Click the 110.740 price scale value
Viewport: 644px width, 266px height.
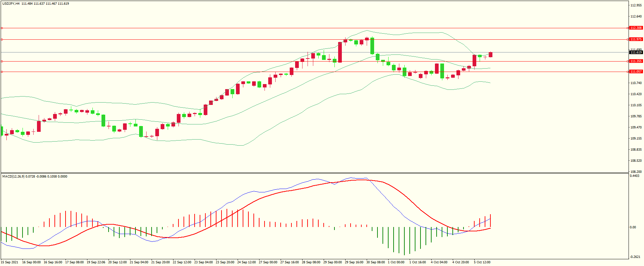pyautogui.click(x=636, y=83)
